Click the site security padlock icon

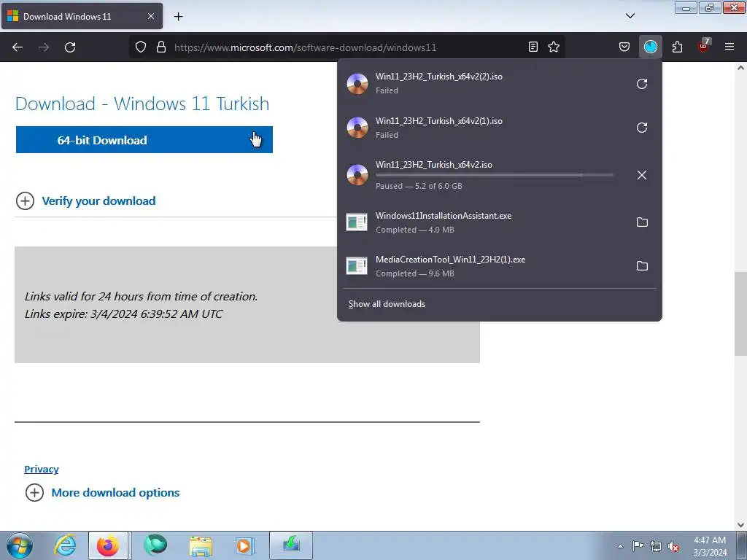click(x=161, y=47)
